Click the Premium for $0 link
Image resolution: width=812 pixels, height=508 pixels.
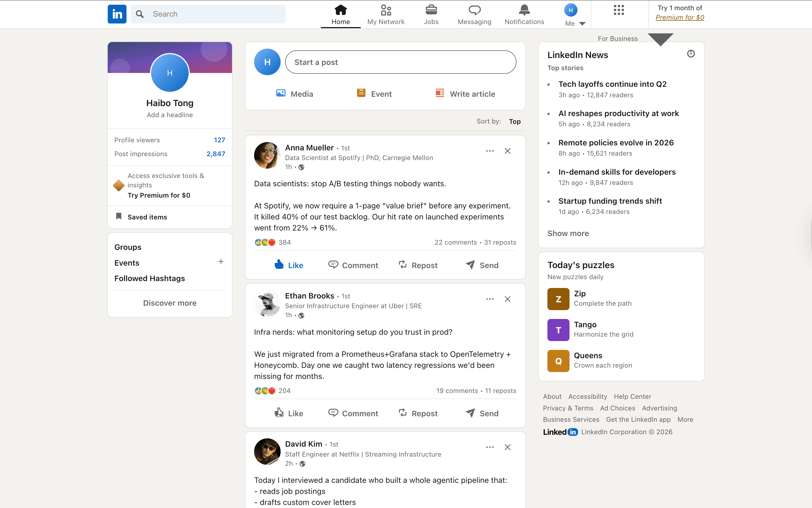(x=680, y=17)
